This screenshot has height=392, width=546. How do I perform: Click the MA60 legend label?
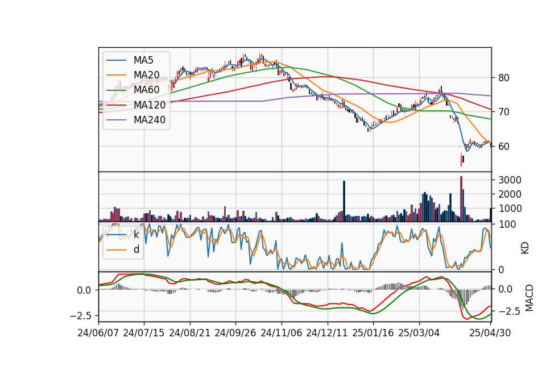click(146, 90)
